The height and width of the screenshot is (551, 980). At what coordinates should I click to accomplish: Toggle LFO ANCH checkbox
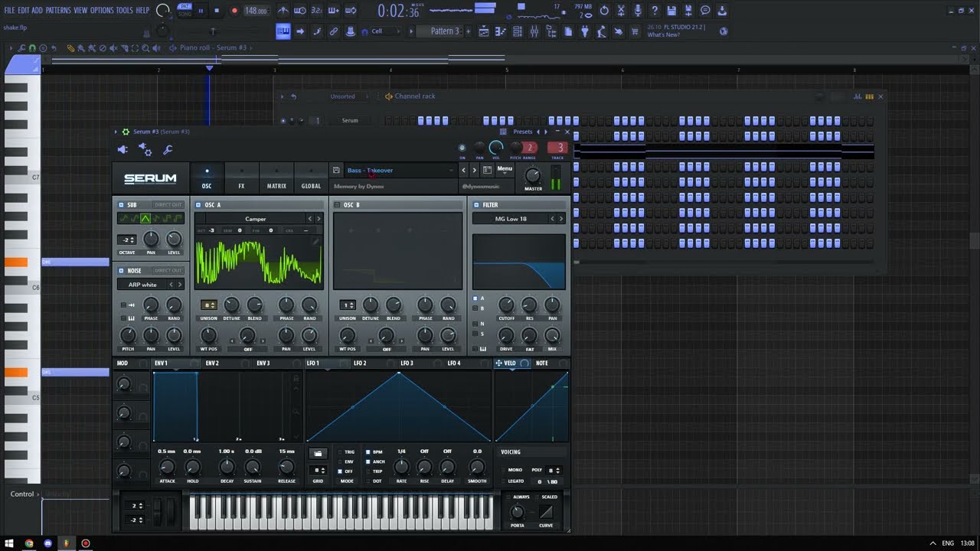(x=368, y=461)
